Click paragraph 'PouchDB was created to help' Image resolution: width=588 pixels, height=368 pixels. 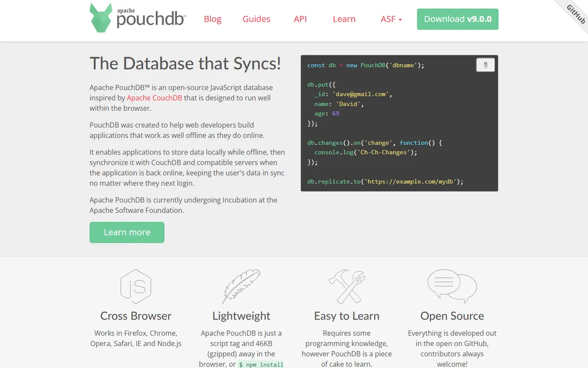coord(177,130)
